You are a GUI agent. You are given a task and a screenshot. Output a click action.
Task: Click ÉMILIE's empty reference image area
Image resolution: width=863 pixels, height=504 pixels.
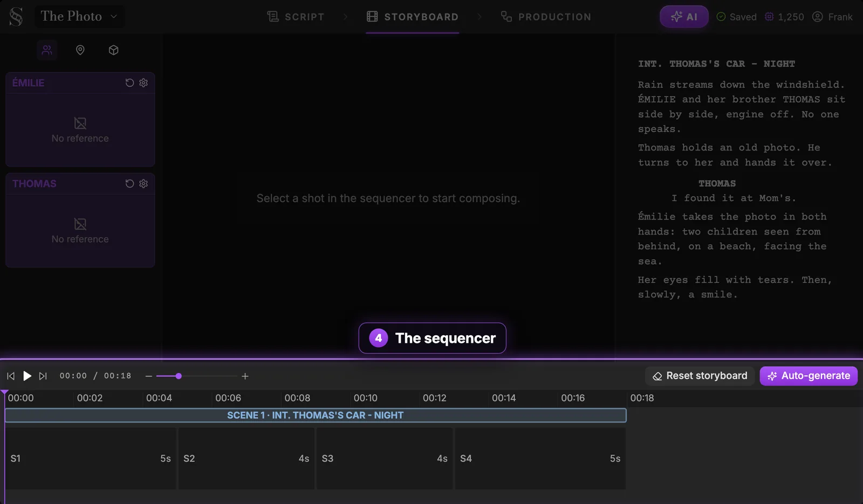pos(80,130)
